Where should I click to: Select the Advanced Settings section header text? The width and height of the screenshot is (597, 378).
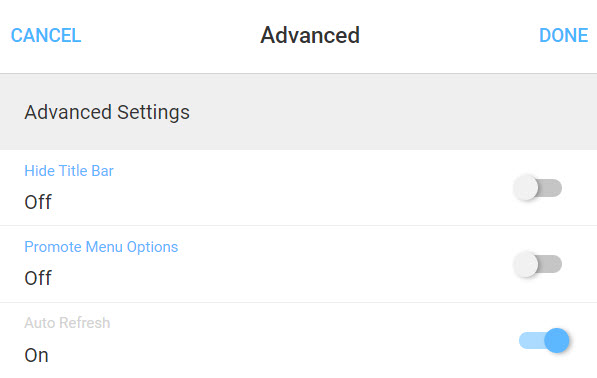(107, 112)
